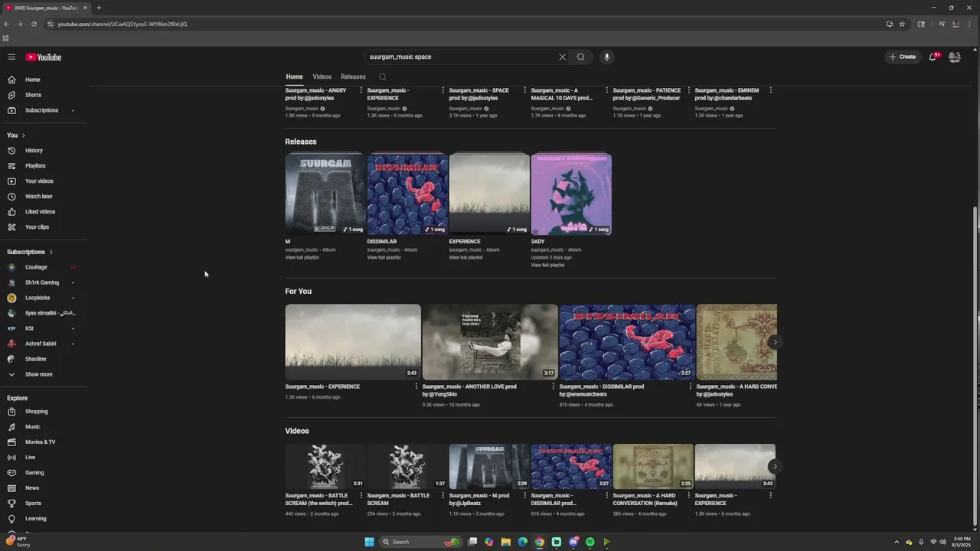The width and height of the screenshot is (980, 551).
Task: Click the YouTube logo
Action: click(x=43, y=57)
